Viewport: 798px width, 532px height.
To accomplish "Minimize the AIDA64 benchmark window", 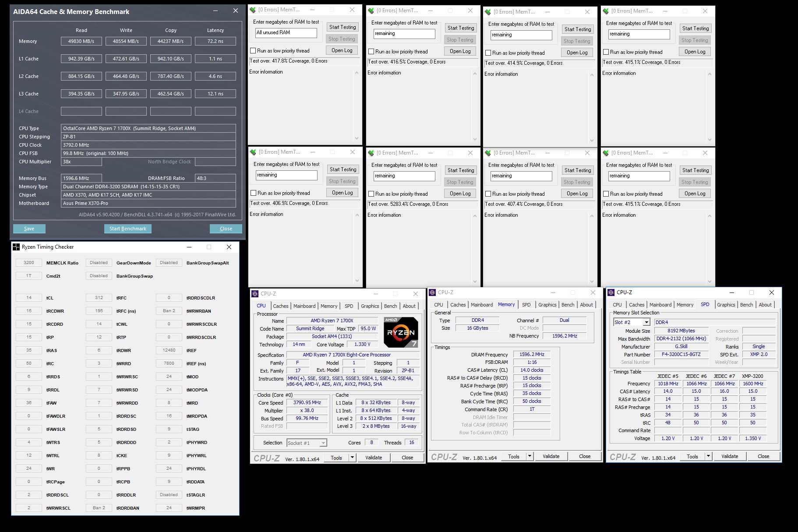I will click(x=215, y=11).
